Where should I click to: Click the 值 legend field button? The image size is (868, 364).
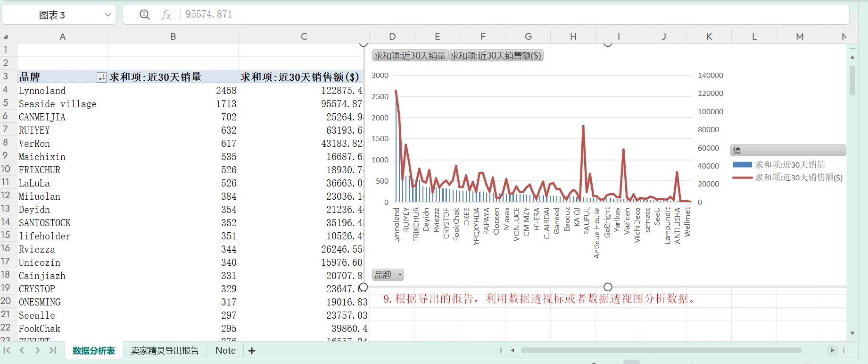[x=788, y=150]
